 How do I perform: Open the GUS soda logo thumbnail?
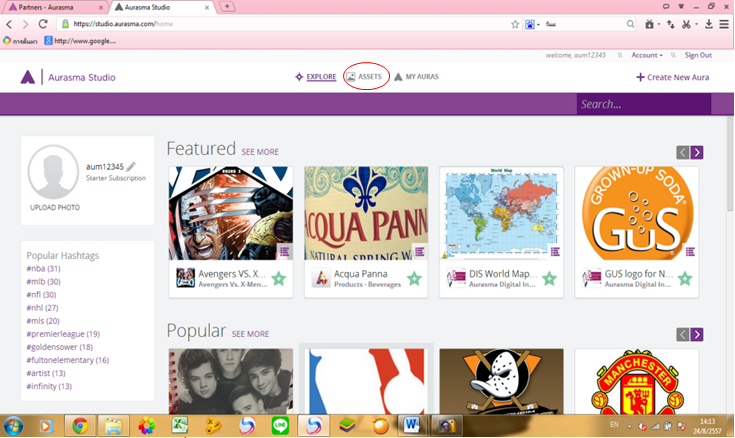pos(637,213)
